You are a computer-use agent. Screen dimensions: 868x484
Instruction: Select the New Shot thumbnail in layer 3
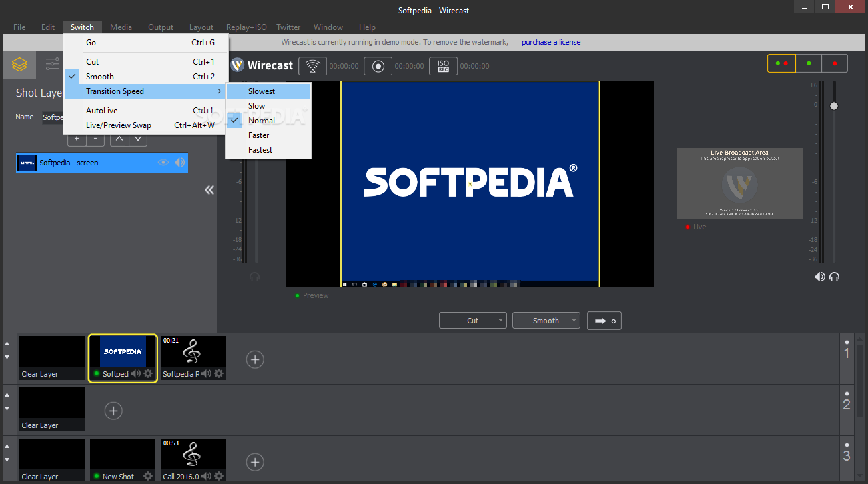(123, 460)
